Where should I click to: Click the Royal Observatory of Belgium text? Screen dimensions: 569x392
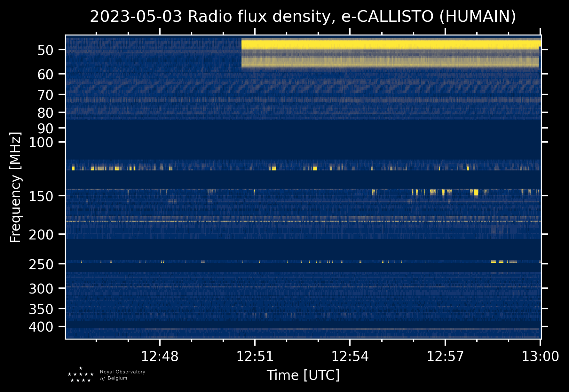(122, 375)
